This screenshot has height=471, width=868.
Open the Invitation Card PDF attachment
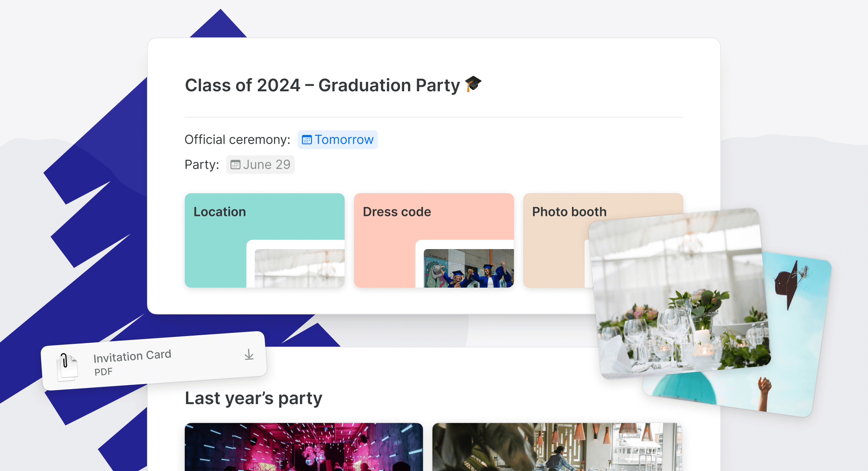tap(154, 361)
